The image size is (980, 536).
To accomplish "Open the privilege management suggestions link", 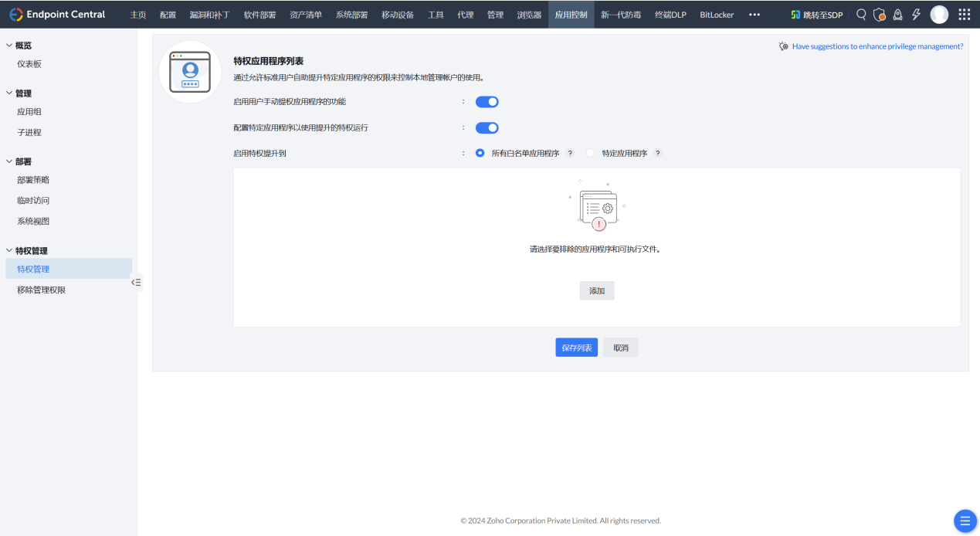I will click(877, 46).
